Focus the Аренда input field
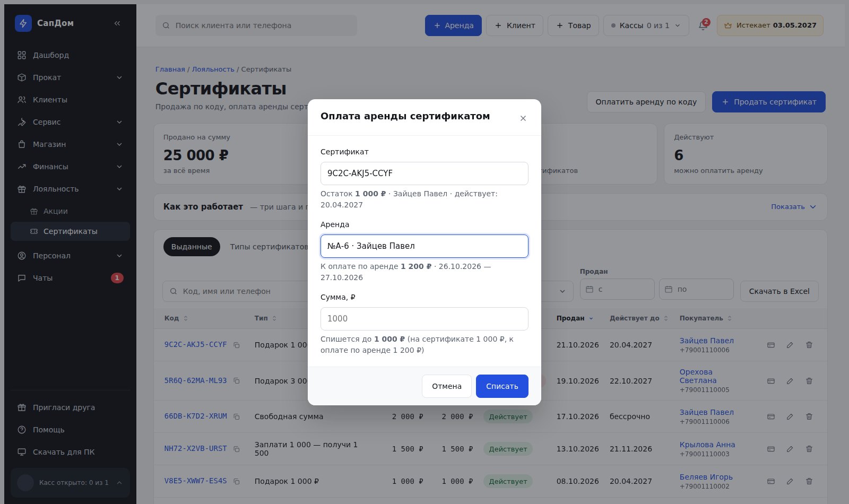 pyautogui.click(x=424, y=246)
